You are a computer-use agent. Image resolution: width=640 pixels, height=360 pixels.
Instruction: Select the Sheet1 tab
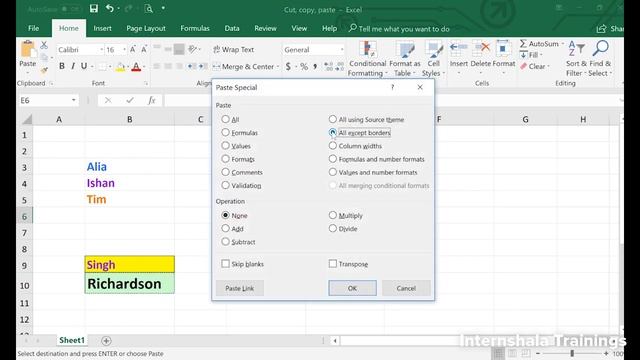click(x=72, y=340)
